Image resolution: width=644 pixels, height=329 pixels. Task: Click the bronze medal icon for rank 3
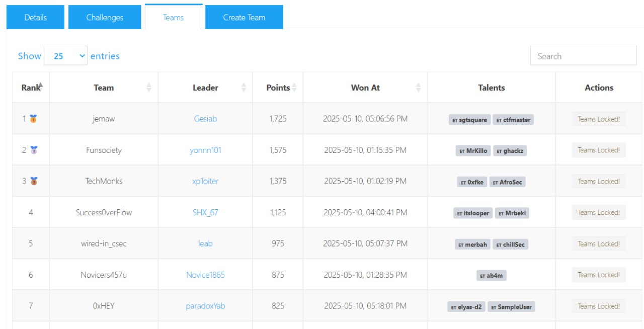click(34, 181)
